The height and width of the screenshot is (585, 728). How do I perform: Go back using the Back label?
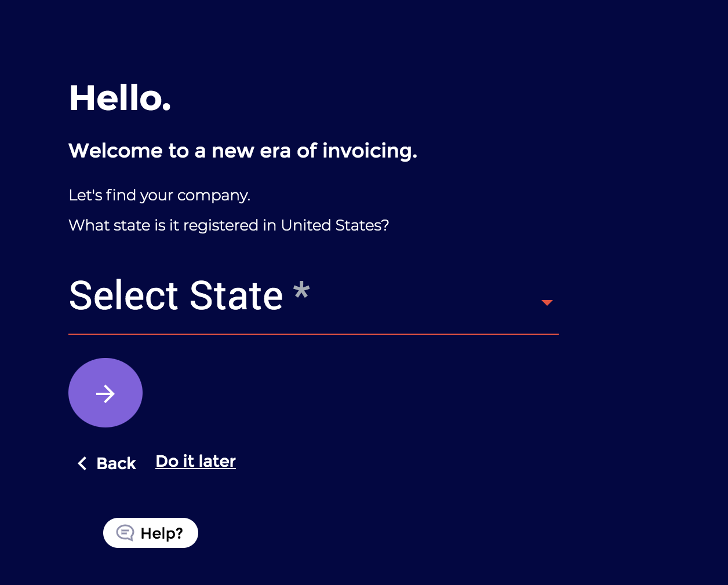pyautogui.click(x=116, y=463)
